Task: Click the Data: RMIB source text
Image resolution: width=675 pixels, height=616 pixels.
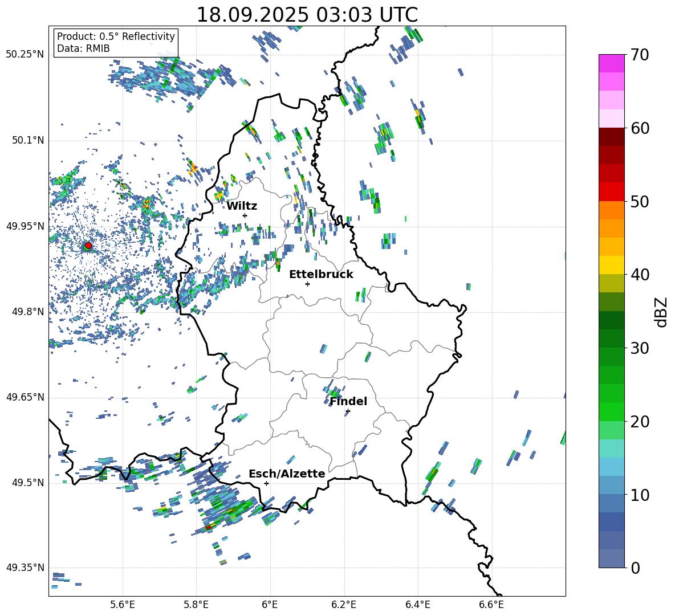Action: tap(83, 48)
